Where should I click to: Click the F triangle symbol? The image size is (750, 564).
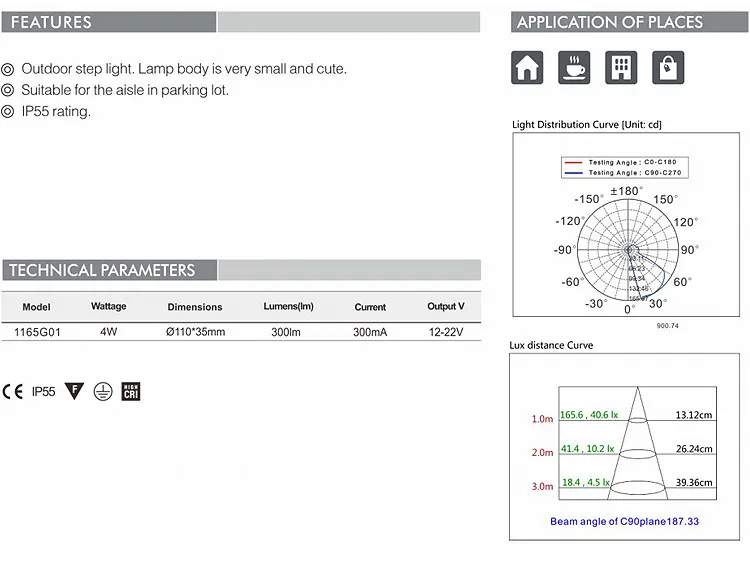73,391
